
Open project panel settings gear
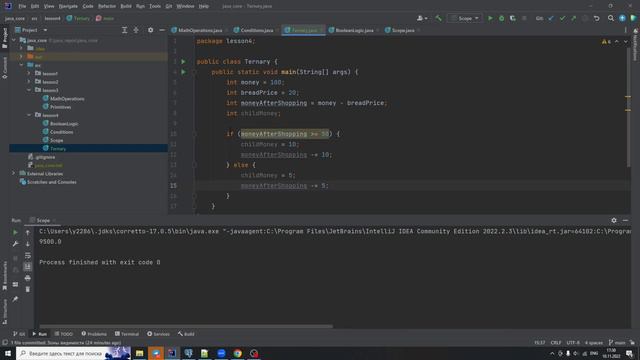(151, 30)
